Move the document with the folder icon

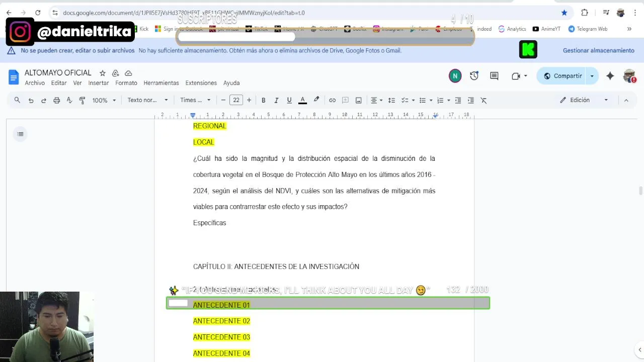pos(115,73)
